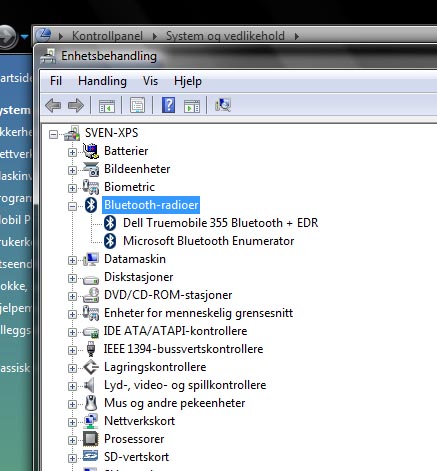Click the action pane toolbar icon
Image resolution: width=437 pixels, height=471 pixels.
[x=192, y=106]
